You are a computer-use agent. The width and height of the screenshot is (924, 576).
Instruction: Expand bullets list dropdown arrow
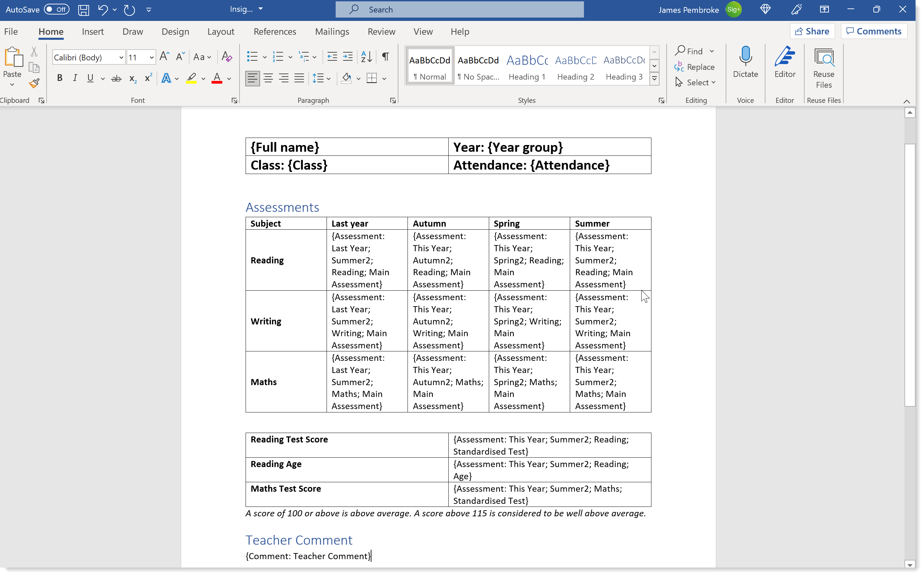tap(265, 57)
